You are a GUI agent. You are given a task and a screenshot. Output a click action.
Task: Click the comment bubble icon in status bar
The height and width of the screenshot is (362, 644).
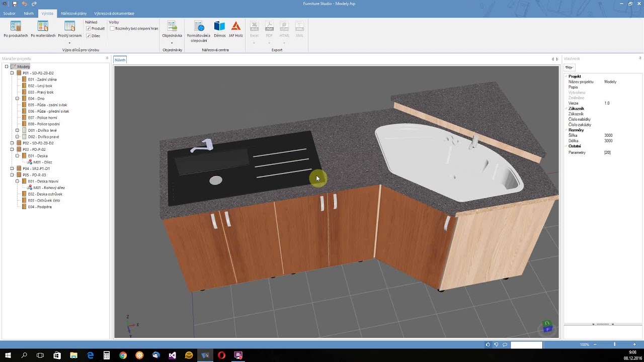pos(505,344)
